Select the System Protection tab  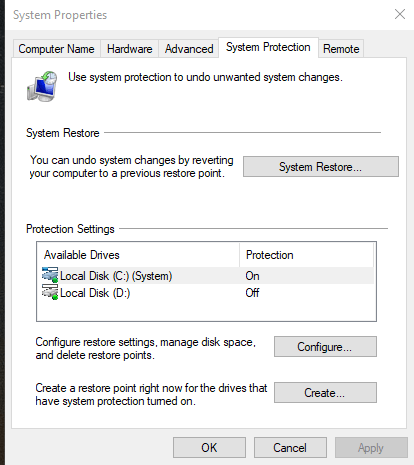268,47
